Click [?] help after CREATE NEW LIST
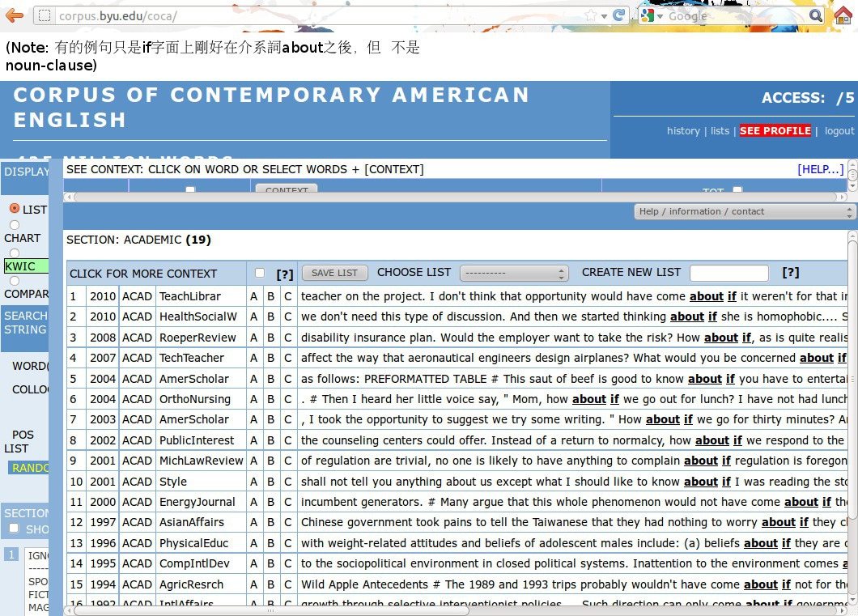Image resolution: width=858 pixels, height=616 pixels. click(x=790, y=273)
